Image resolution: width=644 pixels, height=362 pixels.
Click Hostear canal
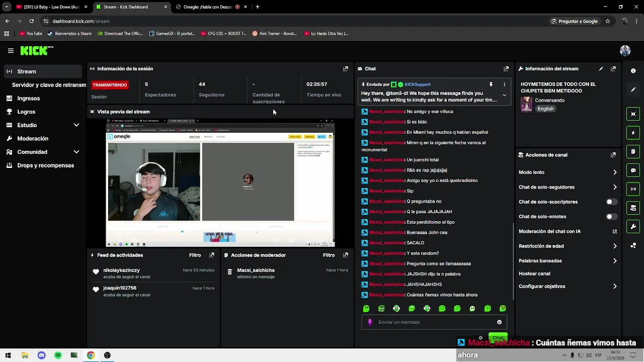tap(534, 274)
